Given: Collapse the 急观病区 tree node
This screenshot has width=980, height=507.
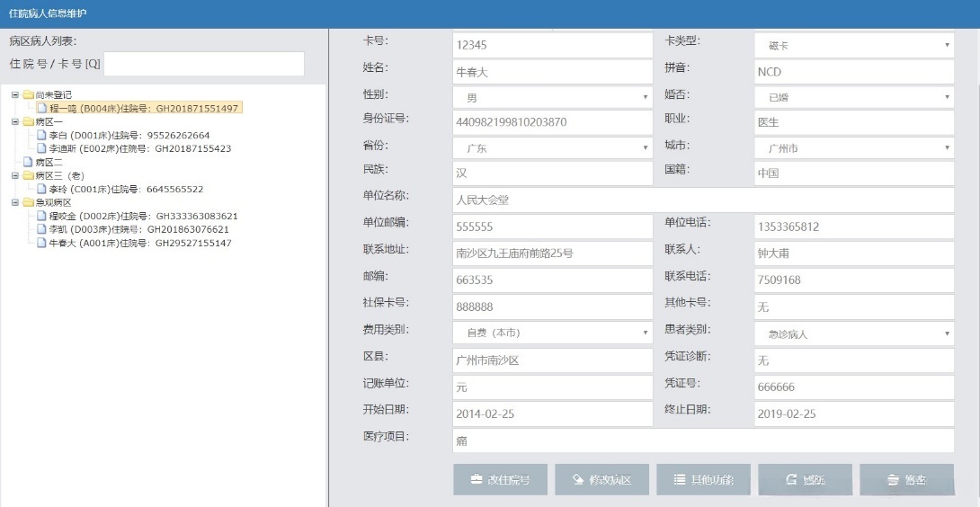Looking at the screenshot, I should (15, 202).
